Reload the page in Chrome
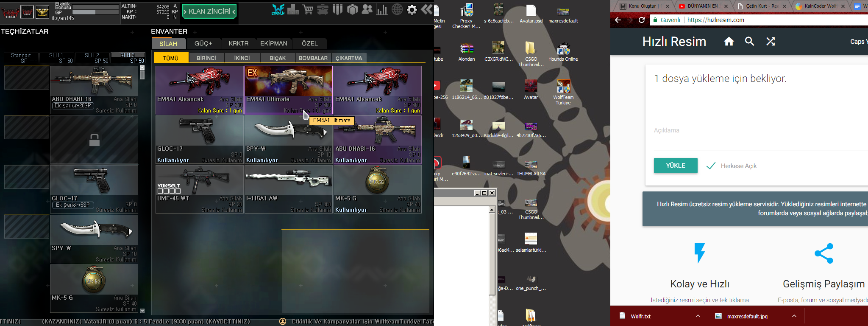This screenshot has height=326, width=868. pos(642,20)
